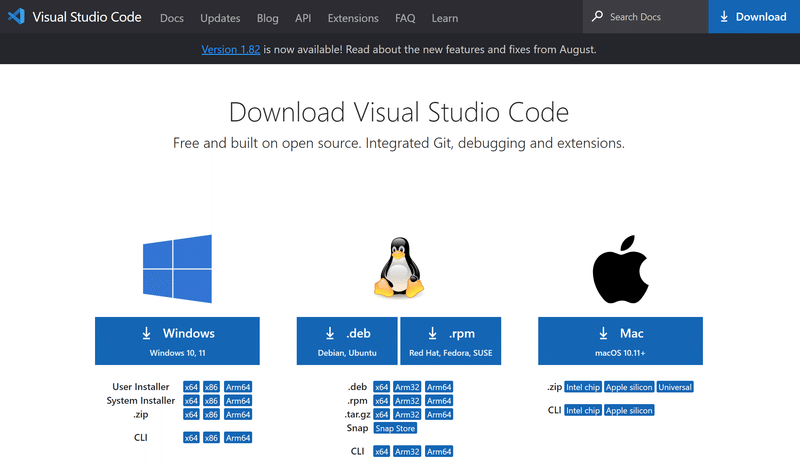The width and height of the screenshot is (800, 471).
Task: Download the .deb package for Debian, Ubuntu
Action: pyautogui.click(x=347, y=341)
